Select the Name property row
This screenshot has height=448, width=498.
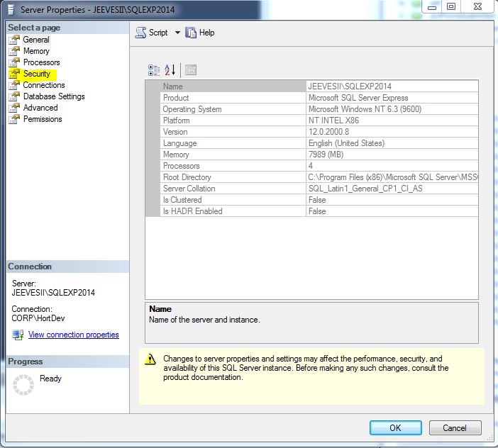311,86
